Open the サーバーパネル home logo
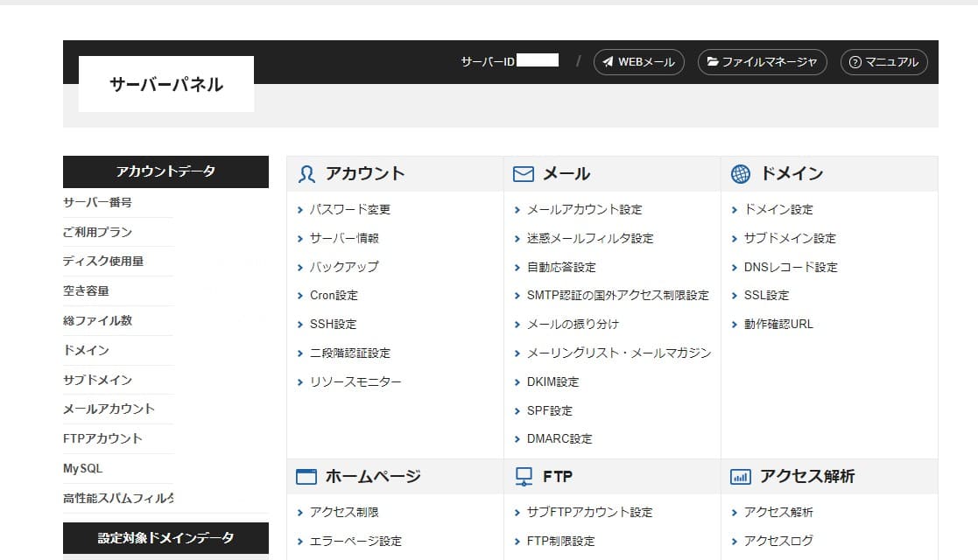 pos(165,83)
